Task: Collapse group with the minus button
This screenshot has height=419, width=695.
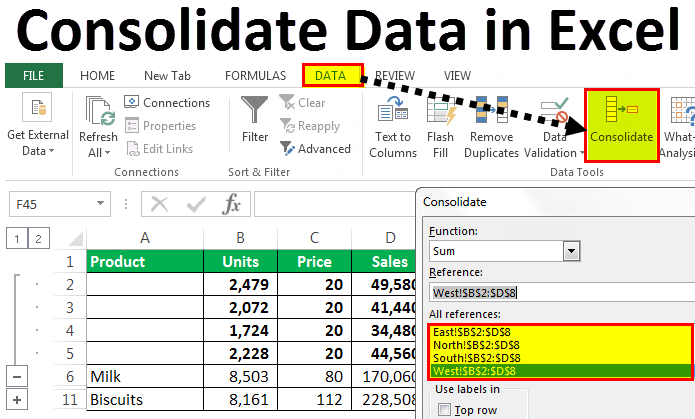Action: 17,377
